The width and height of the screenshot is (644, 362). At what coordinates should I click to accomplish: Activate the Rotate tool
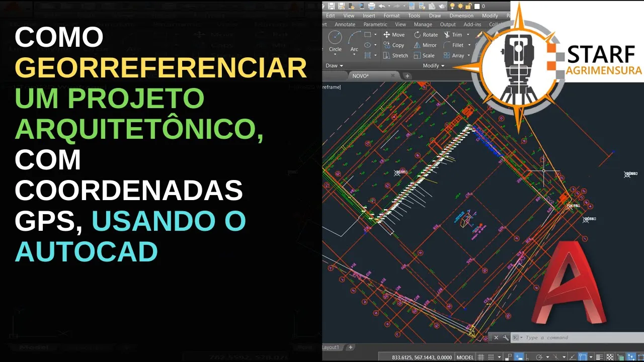(426, 35)
